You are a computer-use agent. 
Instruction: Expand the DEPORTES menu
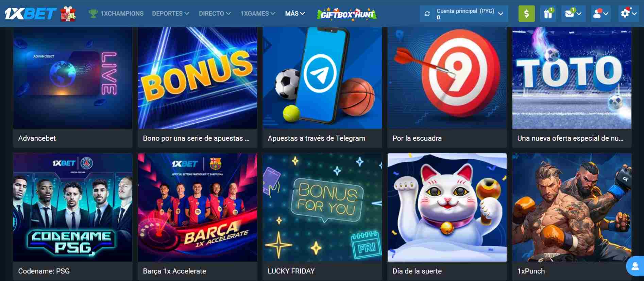170,14
